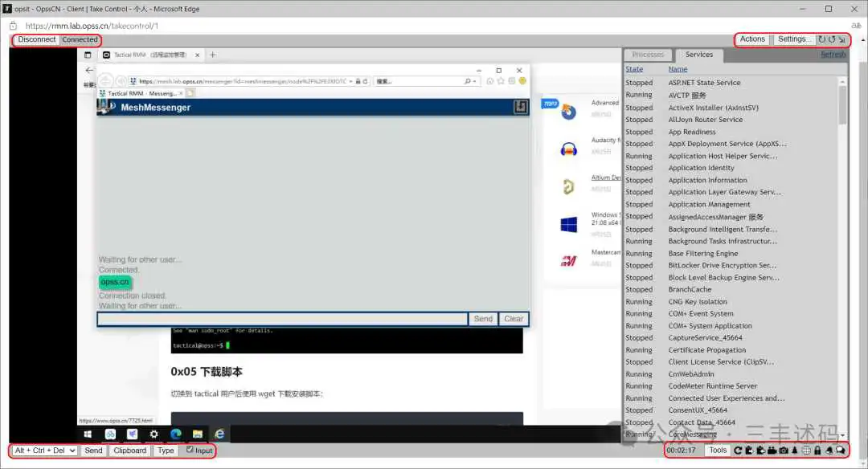
Task: Select the CodeMeter Runtime Server service
Action: click(731, 386)
